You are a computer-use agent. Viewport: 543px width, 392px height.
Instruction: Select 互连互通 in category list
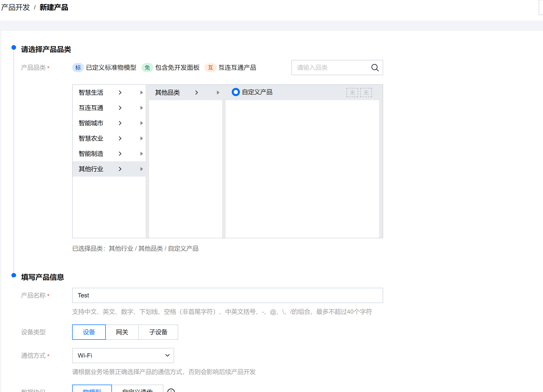[91, 108]
